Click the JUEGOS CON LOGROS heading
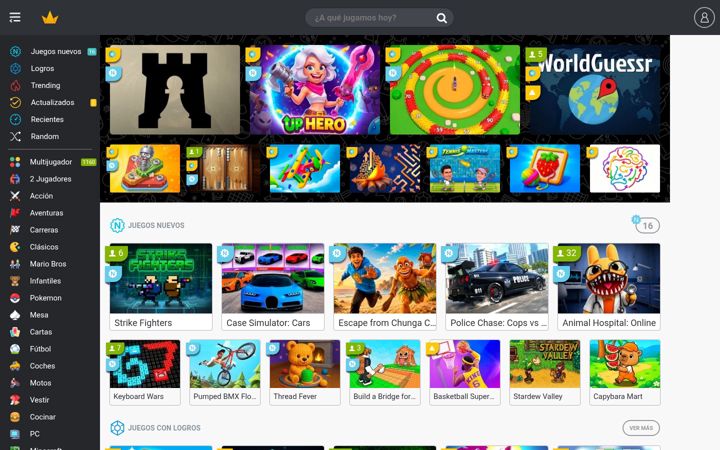The width and height of the screenshot is (720, 450). 164,428
